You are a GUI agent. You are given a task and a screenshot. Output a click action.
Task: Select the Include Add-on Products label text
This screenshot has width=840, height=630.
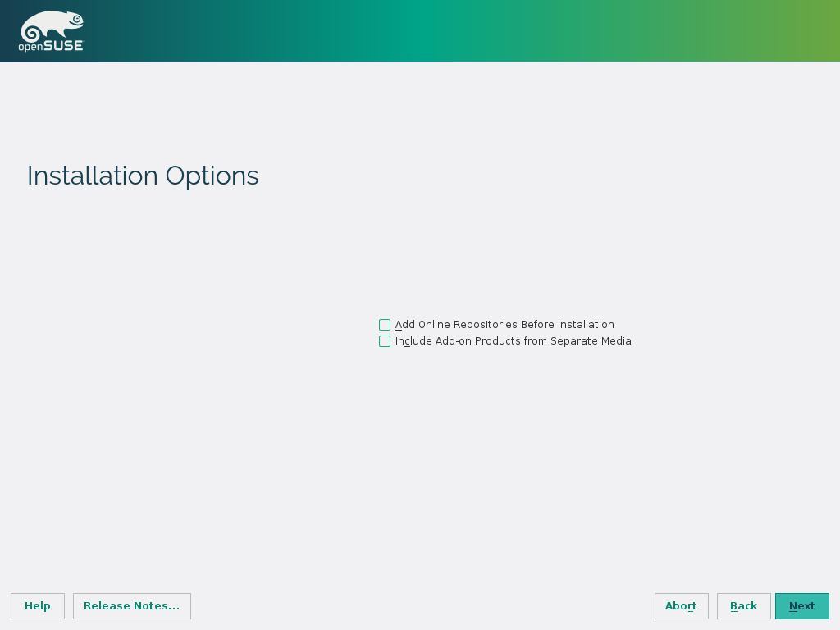pos(513,341)
